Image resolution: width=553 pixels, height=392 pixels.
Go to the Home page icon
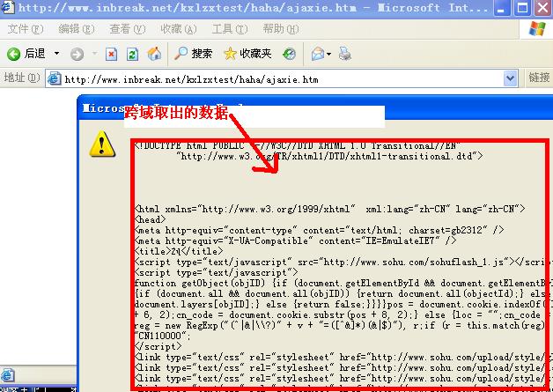click(154, 54)
